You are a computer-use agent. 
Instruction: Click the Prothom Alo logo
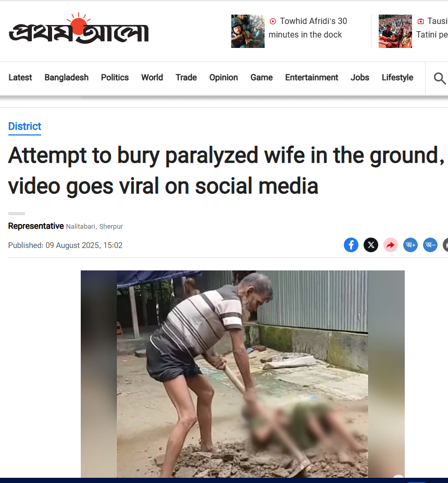pos(79,28)
